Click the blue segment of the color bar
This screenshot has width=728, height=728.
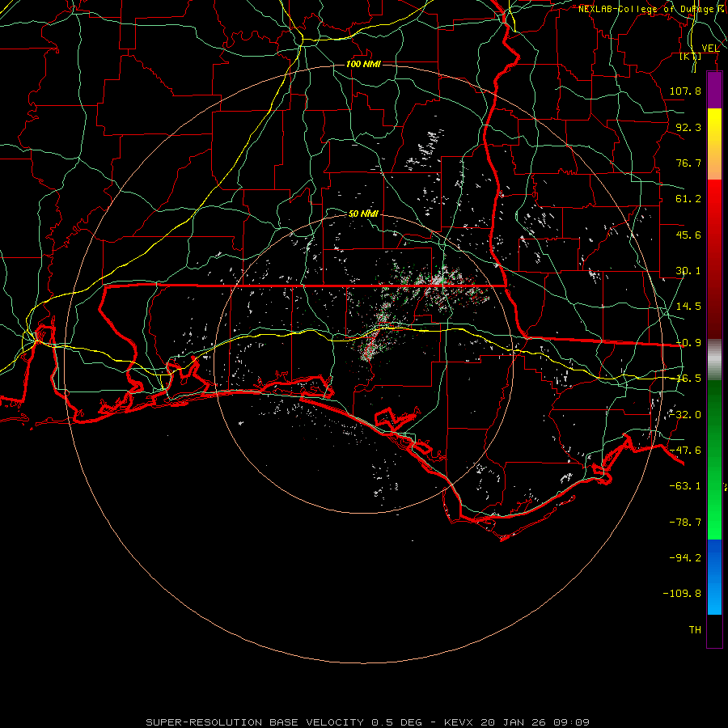click(714, 577)
